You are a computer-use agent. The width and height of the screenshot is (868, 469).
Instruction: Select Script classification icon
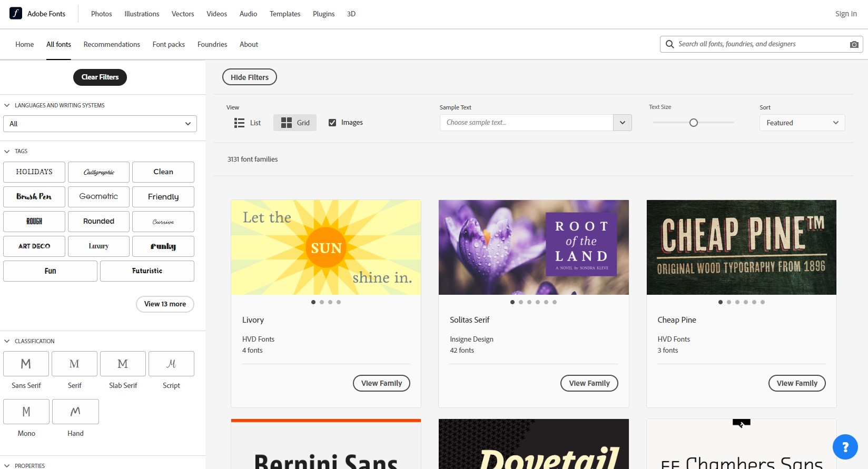171,364
